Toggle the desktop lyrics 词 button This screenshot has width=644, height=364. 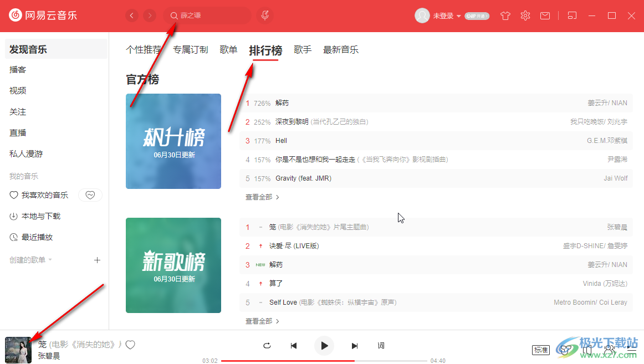point(381,346)
